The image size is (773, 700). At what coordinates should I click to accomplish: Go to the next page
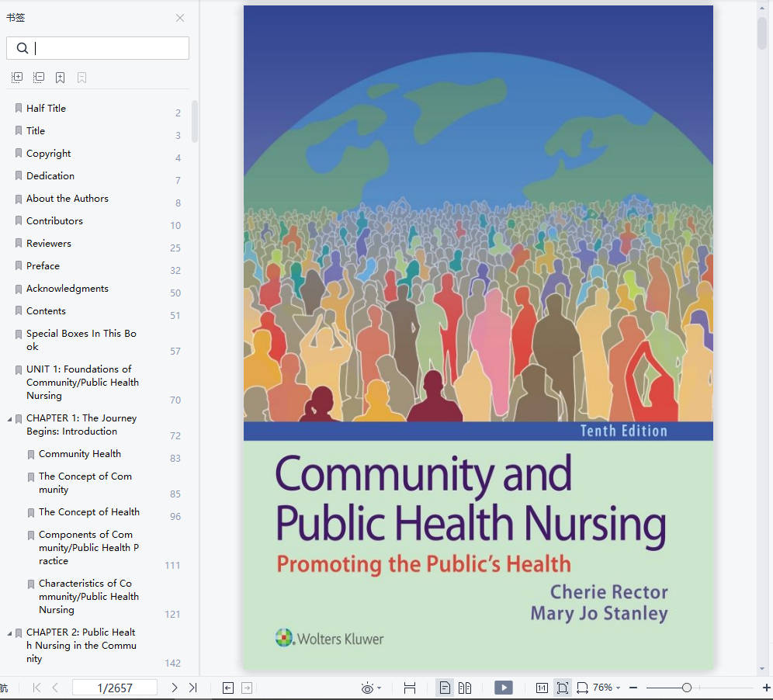[174, 688]
